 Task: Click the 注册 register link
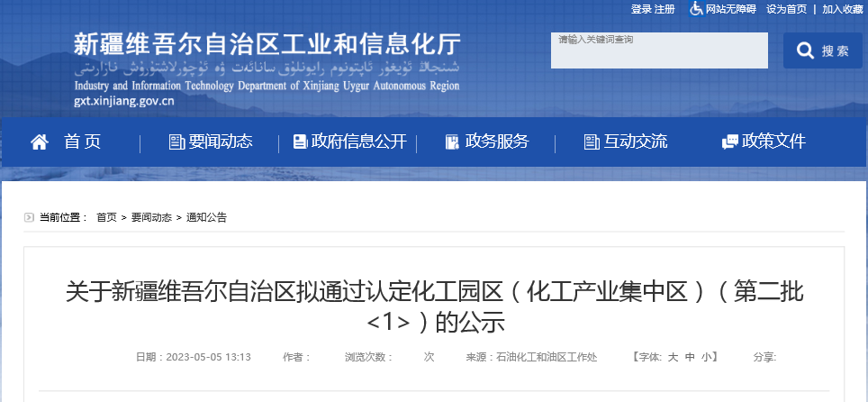point(665,9)
